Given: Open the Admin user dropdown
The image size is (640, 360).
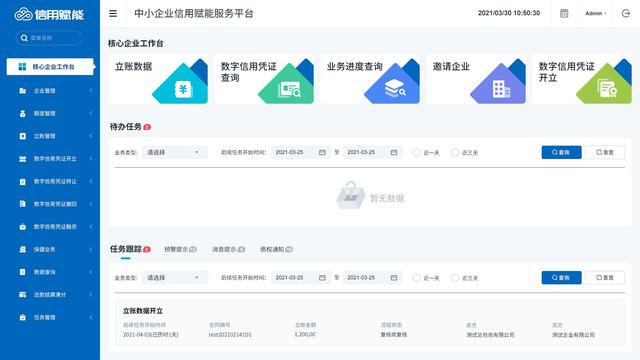Looking at the screenshot, I should [596, 13].
